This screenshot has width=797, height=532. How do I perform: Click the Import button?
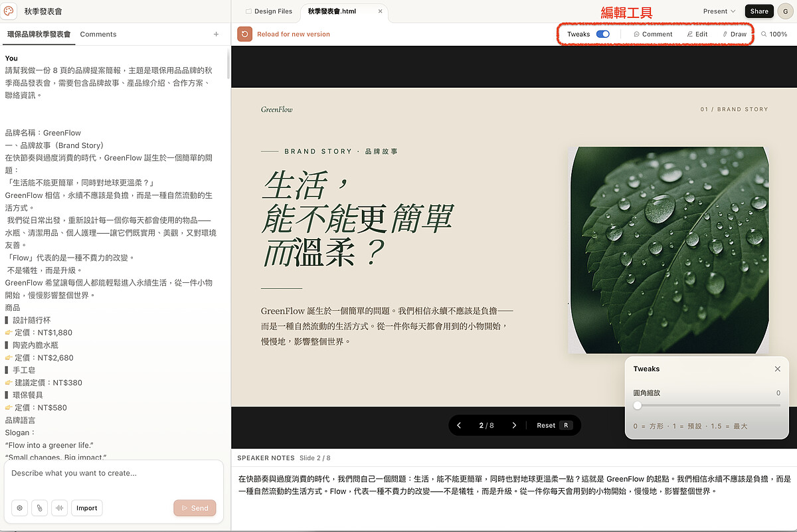click(x=87, y=508)
